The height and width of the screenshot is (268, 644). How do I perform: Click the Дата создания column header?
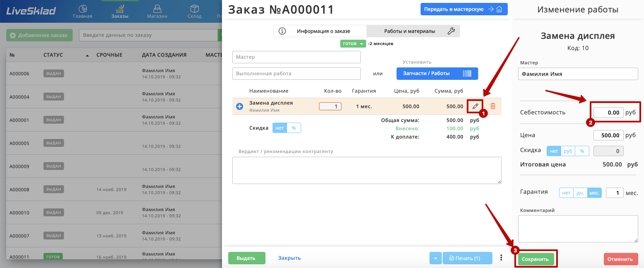click(164, 55)
